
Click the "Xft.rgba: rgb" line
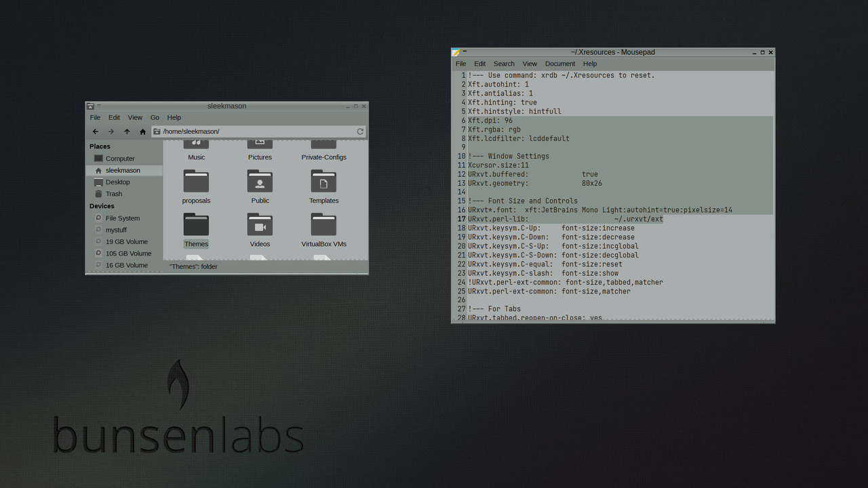coord(494,129)
